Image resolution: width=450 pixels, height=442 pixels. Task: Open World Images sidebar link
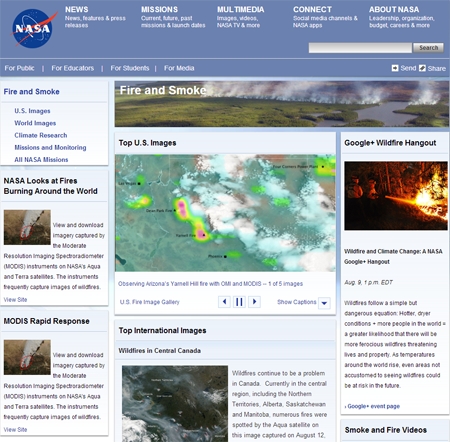pos(35,123)
